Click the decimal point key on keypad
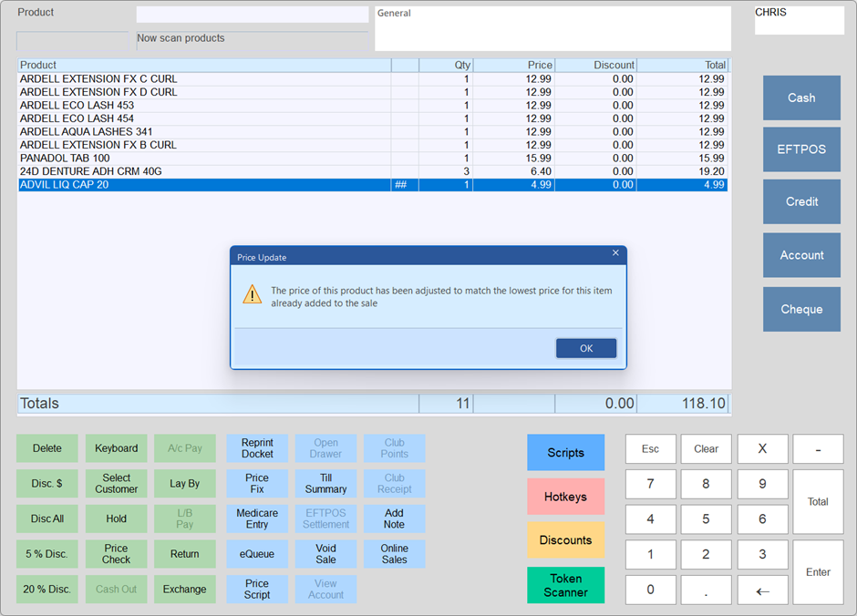 pos(707,590)
